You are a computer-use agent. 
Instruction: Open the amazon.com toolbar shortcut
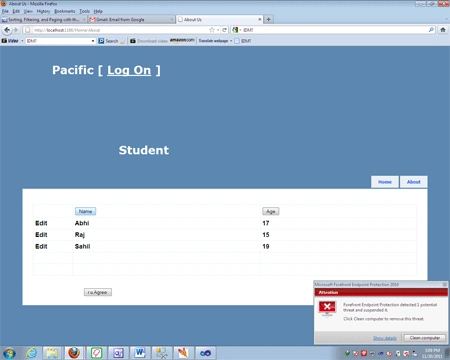tap(182, 40)
